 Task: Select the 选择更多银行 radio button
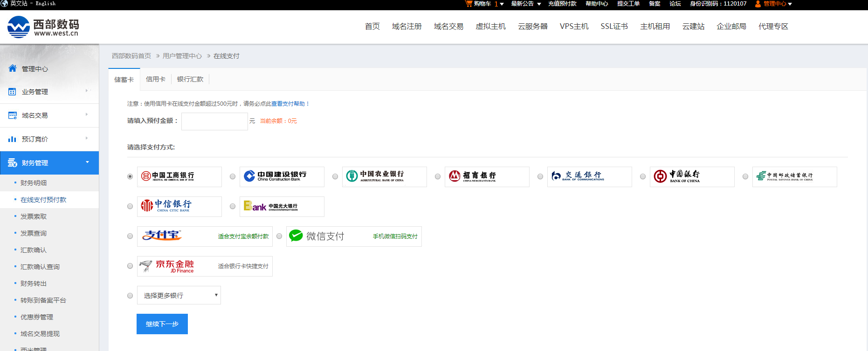coord(130,296)
